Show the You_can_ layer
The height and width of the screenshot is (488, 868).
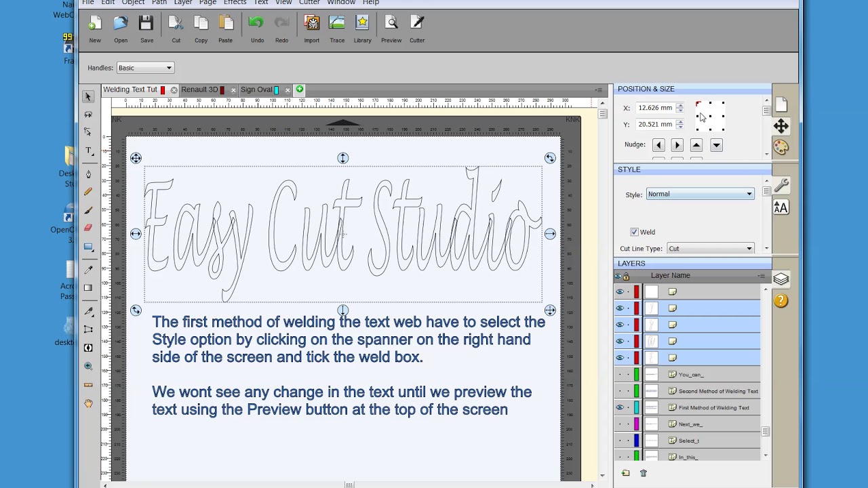tap(620, 374)
